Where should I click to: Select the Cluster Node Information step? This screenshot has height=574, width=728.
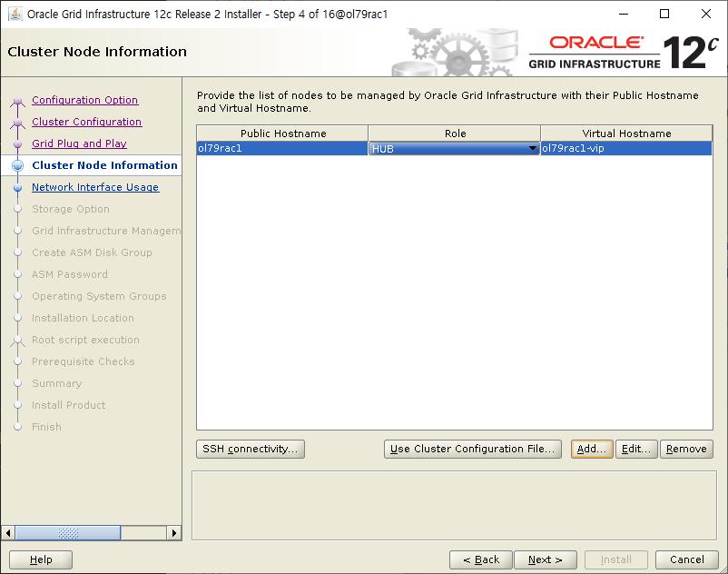pyautogui.click(x=104, y=165)
